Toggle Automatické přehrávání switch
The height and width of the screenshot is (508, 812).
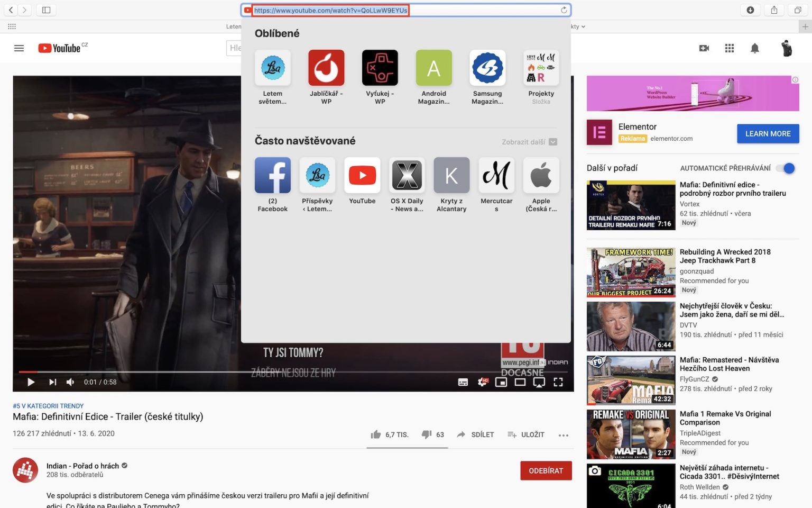[786, 168]
